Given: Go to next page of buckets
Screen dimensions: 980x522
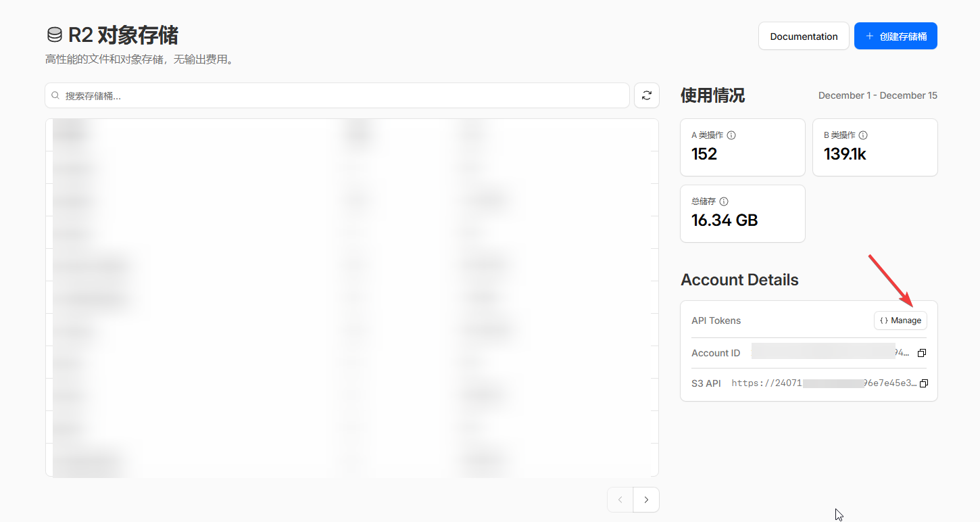Looking at the screenshot, I should tap(646, 500).
